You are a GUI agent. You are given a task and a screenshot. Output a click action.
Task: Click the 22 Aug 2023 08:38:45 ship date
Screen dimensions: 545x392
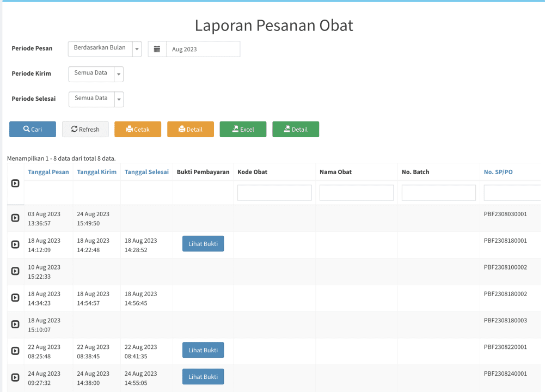[93, 352]
